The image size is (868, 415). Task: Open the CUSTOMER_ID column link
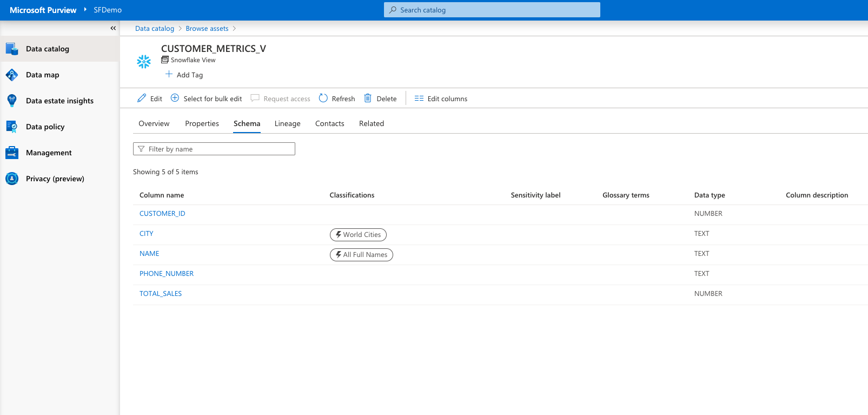coord(162,214)
